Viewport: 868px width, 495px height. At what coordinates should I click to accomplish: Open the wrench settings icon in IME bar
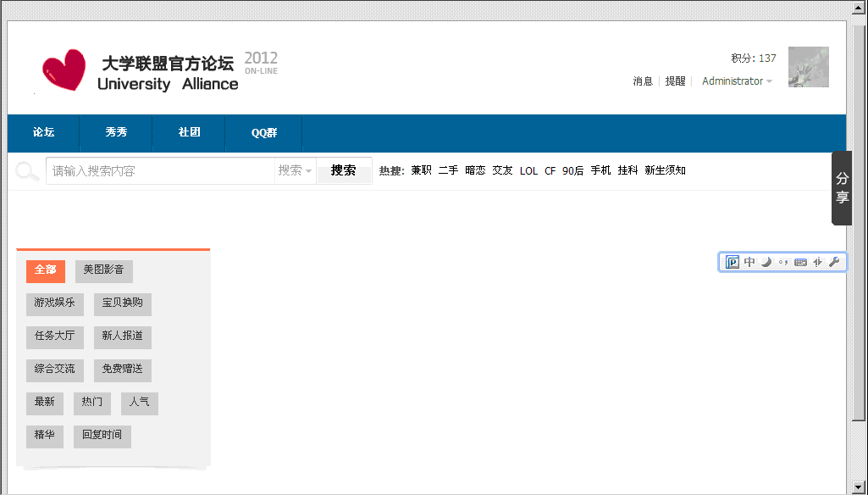(x=834, y=262)
